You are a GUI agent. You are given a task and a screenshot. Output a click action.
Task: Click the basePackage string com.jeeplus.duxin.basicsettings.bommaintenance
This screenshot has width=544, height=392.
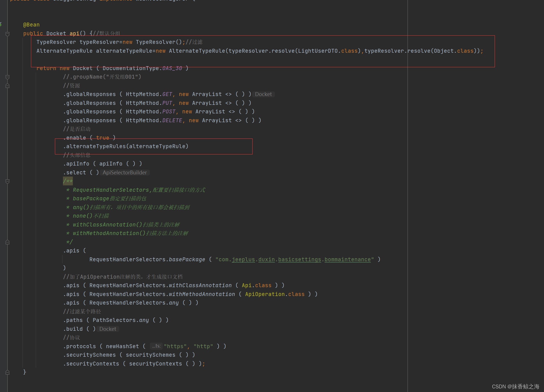[x=294, y=260]
